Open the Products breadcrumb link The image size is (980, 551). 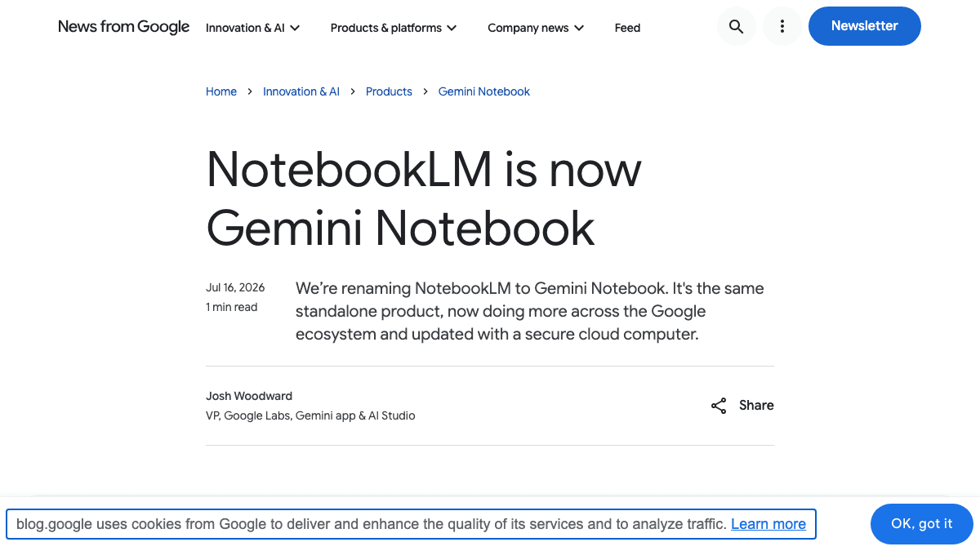[389, 91]
